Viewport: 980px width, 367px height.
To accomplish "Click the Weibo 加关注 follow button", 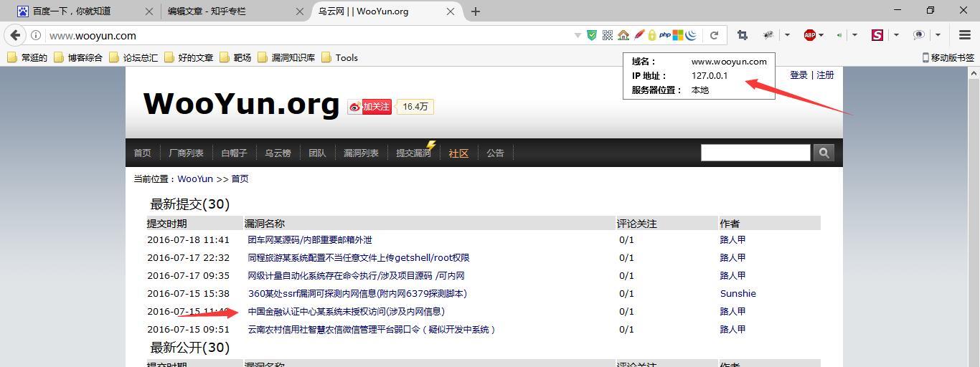I will (x=370, y=107).
